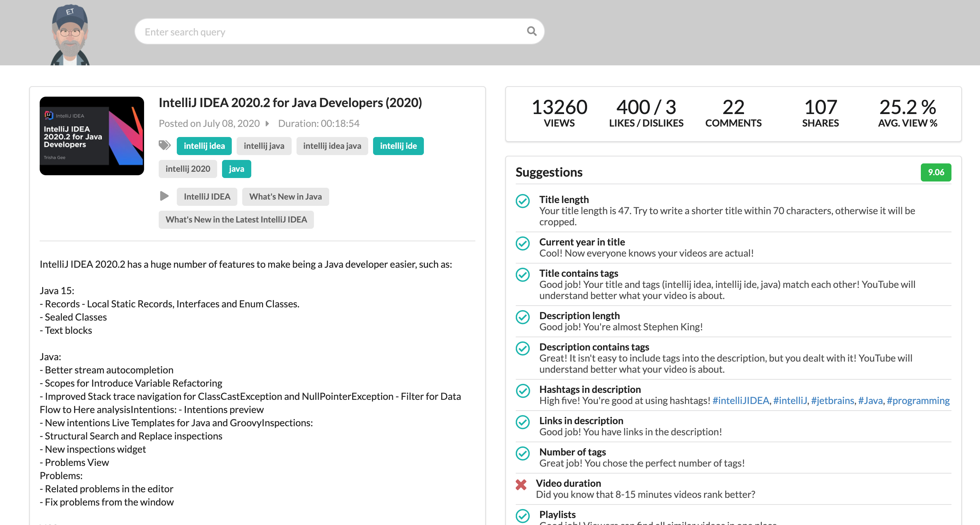This screenshot has width=980, height=525.
Task: Click the red X beside Video duration
Action: (x=521, y=484)
